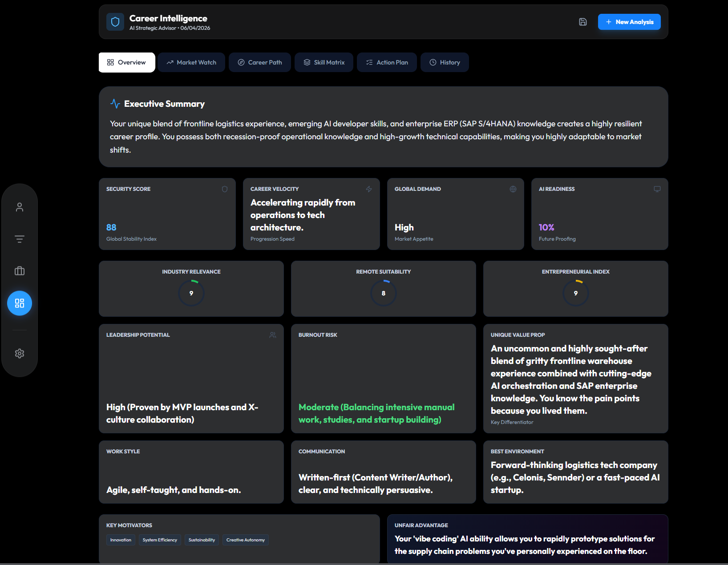Open the Skill Matrix tab

click(x=324, y=62)
